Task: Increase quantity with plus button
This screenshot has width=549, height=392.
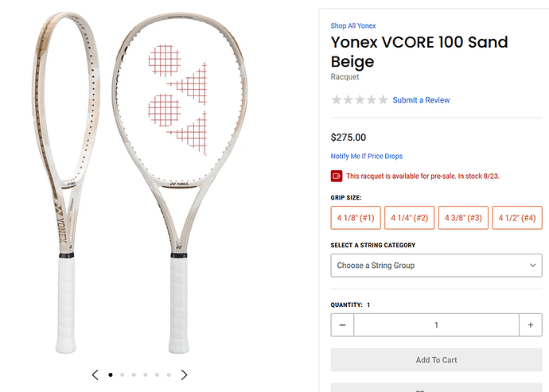Action: [531, 325]
